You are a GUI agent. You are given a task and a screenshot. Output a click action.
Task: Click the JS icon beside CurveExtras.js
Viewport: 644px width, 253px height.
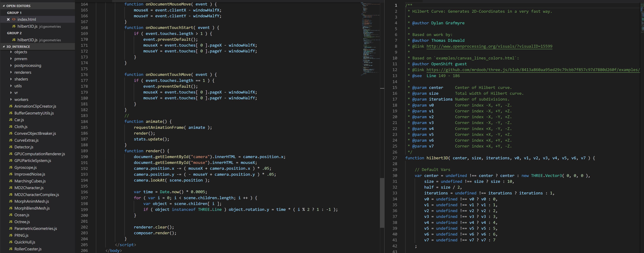coord(11,140)
